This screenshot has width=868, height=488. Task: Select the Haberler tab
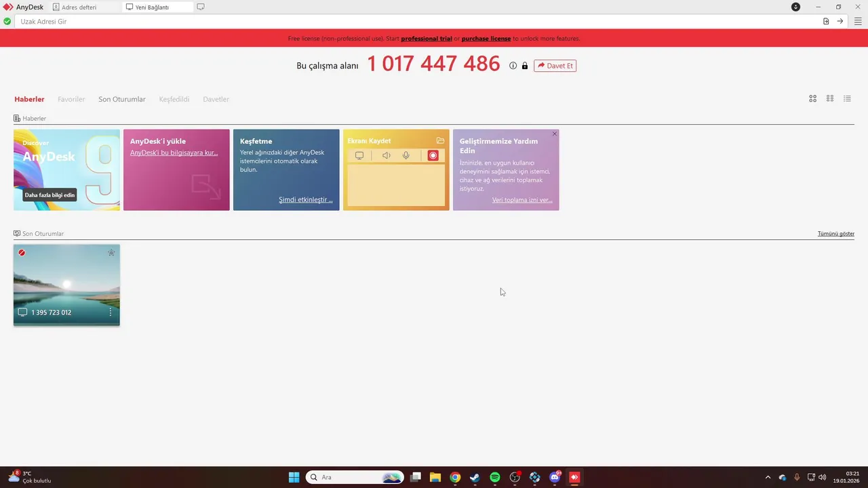pos(29,99)
